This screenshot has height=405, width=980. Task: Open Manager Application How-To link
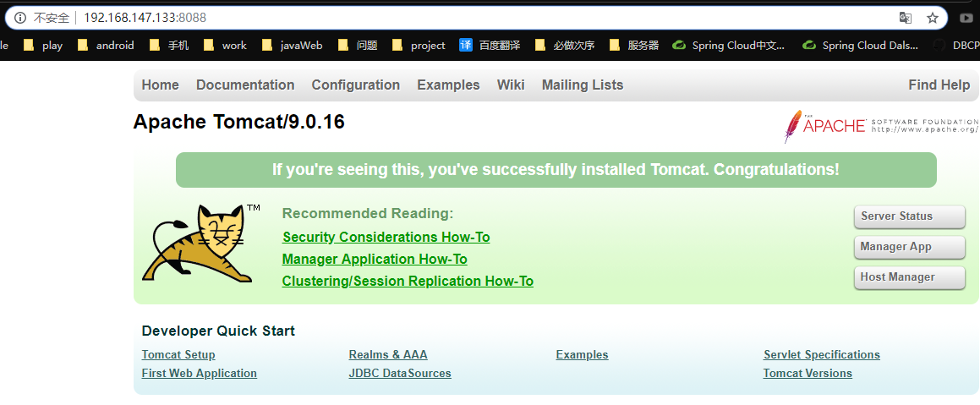375,260
